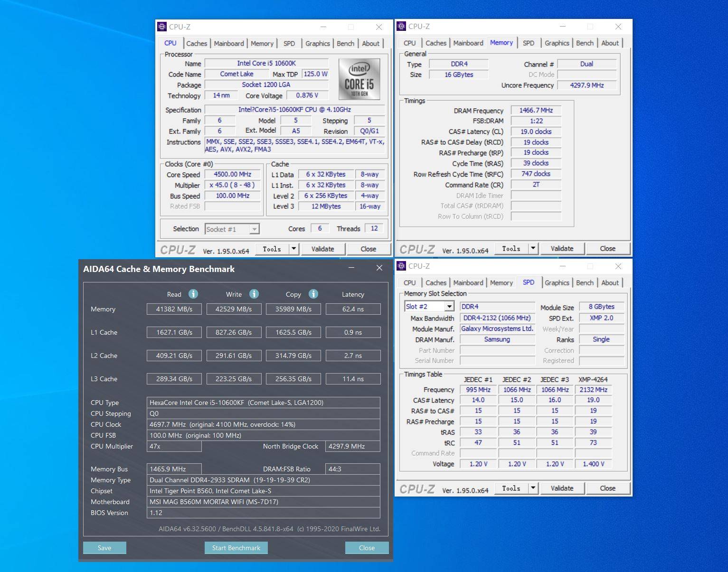Click Validate button in Memory window
728x572 pixels.
tap(562, 248)
